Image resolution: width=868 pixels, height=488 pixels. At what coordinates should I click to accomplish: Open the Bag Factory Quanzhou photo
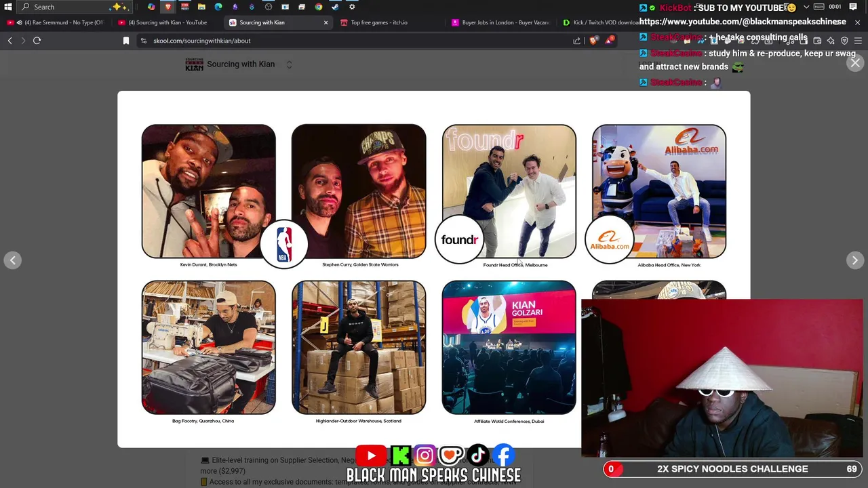point(209,347)
